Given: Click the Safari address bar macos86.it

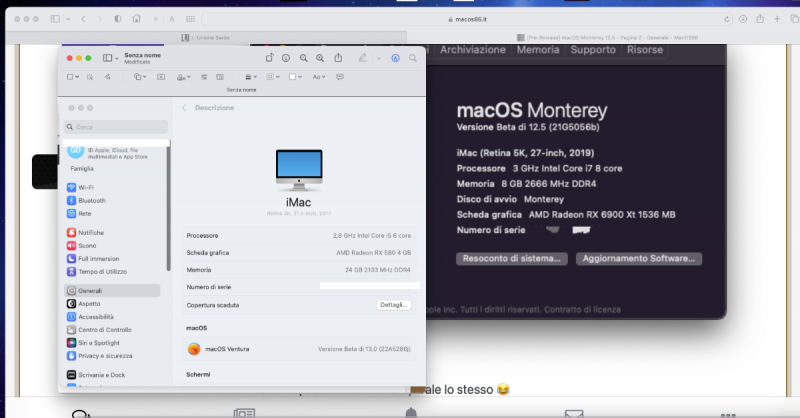Looking at the screenshot, I should [x=467, y=19].
